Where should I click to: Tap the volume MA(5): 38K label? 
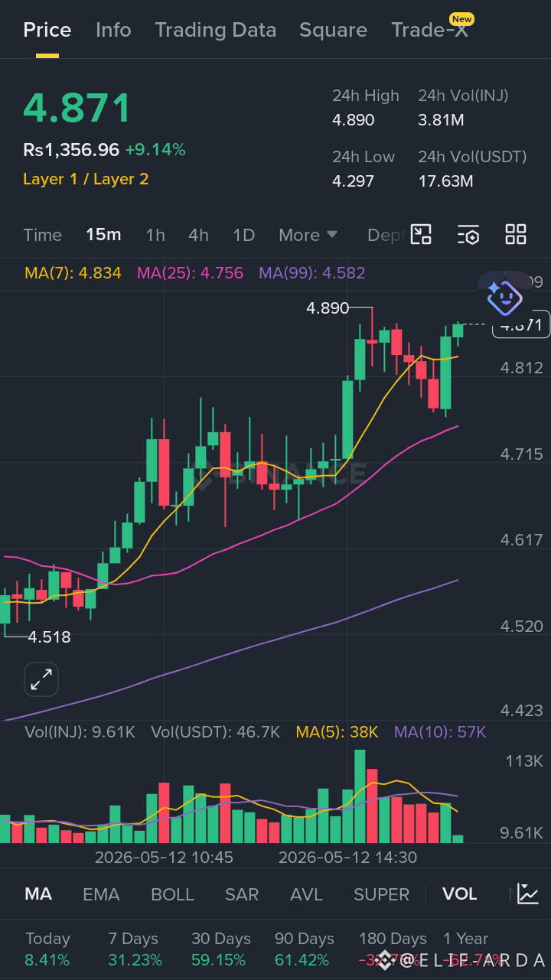coord(337,732)
